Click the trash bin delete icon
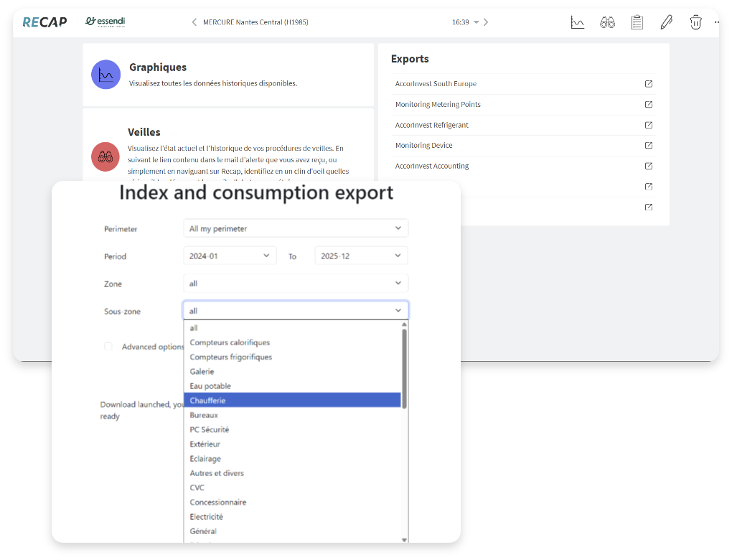Screen dimensions: 732x560 tap(695, 22)
